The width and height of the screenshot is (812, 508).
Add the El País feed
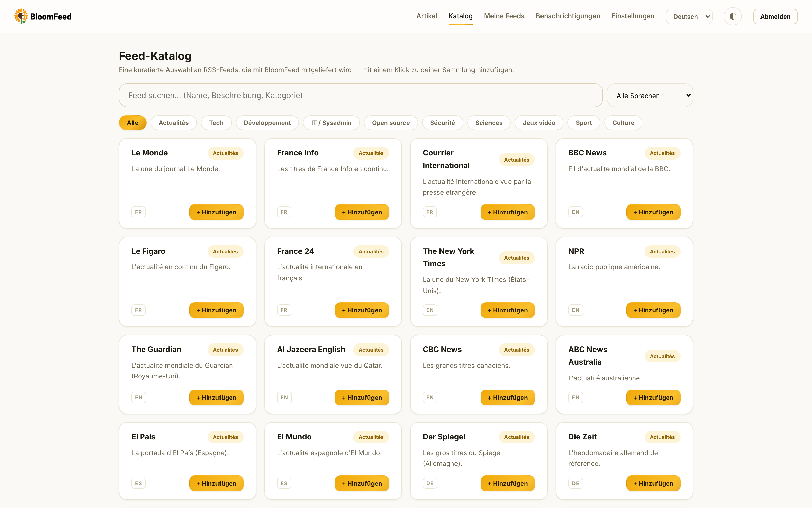tap(216, 483)
